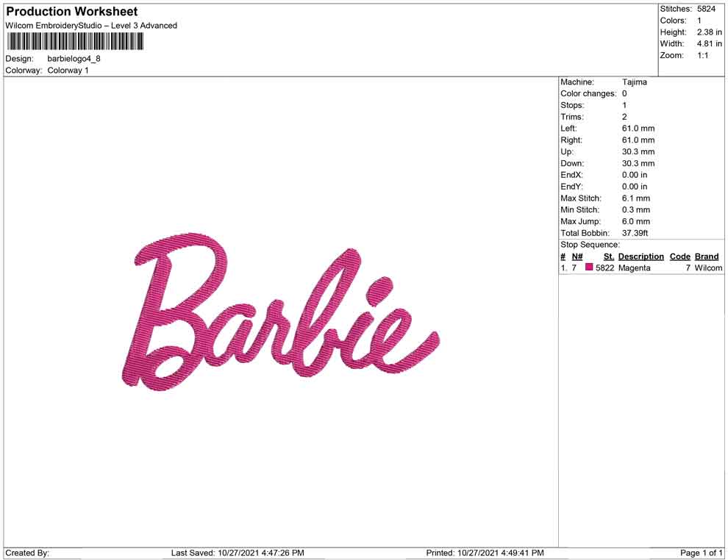Screen dimensions: 728x560
Task: Select 'Printed: 10/27/2021 4:49:41 PM' text
Action: (485, 553)
